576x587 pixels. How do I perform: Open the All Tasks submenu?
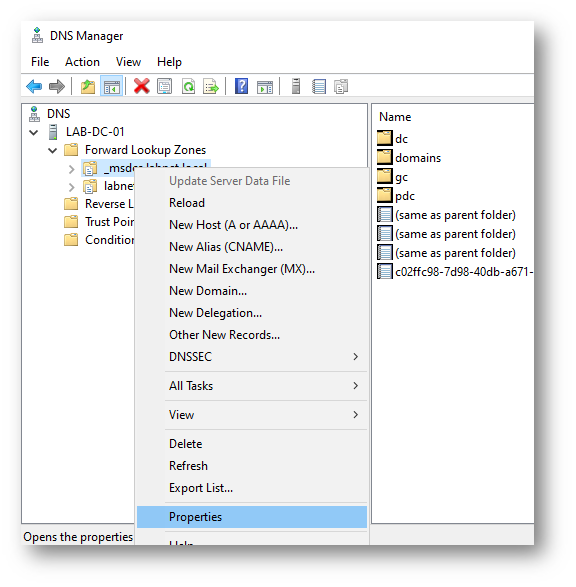tap(252, 386)
